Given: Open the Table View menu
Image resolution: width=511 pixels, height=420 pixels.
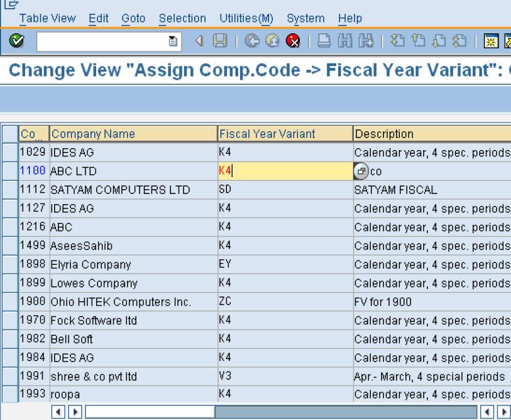Looking at the screenshot, I should [48, 19].
